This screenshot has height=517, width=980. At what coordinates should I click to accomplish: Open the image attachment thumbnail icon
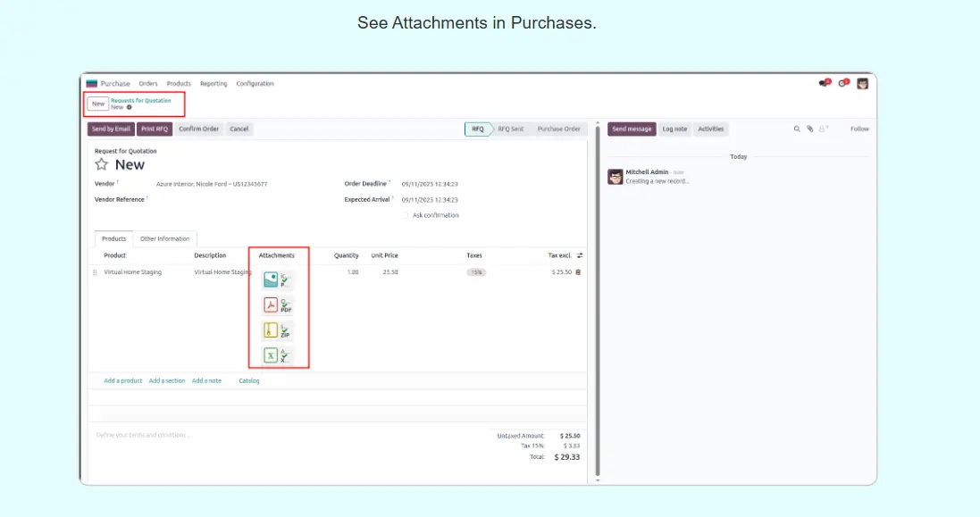pyautogui.click(x=271, y=279)
